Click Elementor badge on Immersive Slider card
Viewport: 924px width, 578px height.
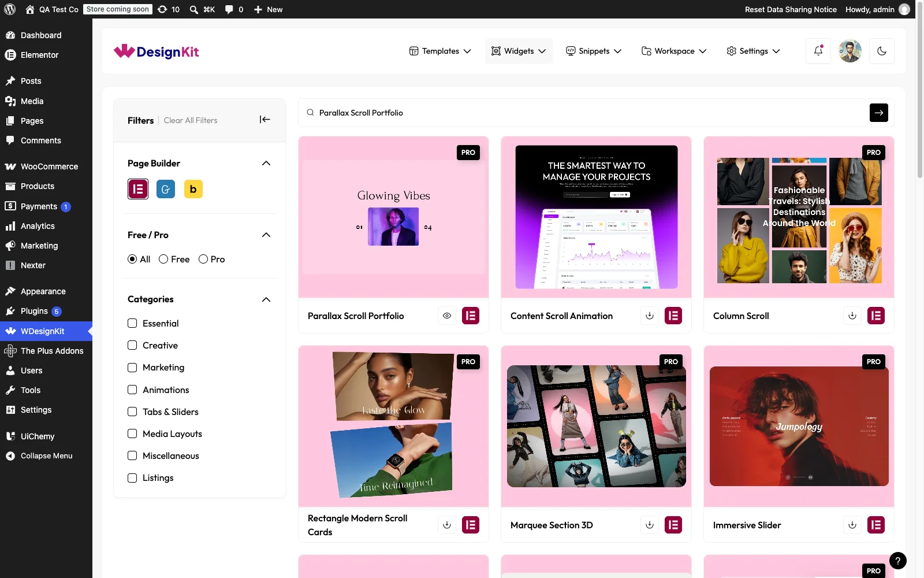[x=876, y=525]
